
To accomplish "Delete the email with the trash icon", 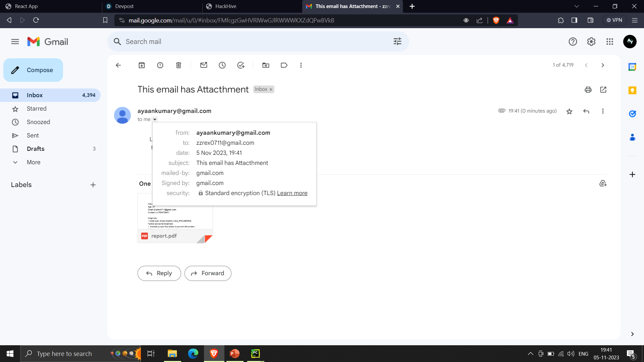I will tap(178, 65).
